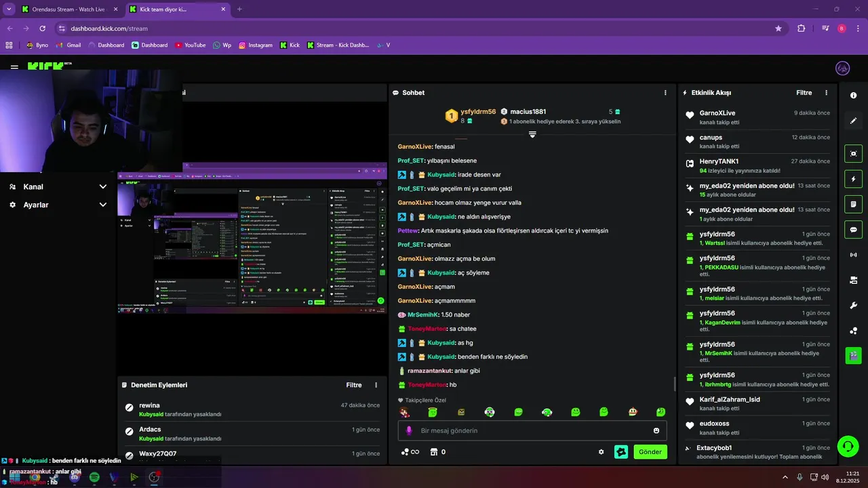868x488 pixels.
Task: Open macius1881 in gift leaderboard
Action: (528, 112)
